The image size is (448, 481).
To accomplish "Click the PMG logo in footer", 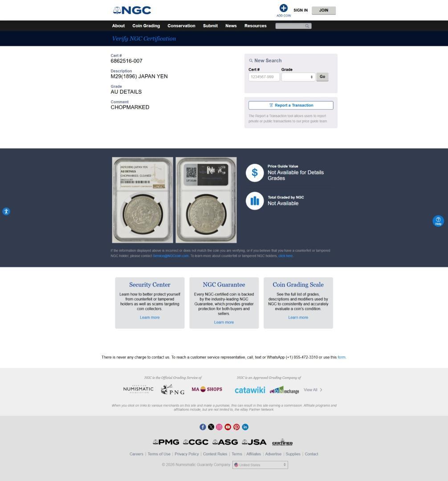I will coord(166,442).
